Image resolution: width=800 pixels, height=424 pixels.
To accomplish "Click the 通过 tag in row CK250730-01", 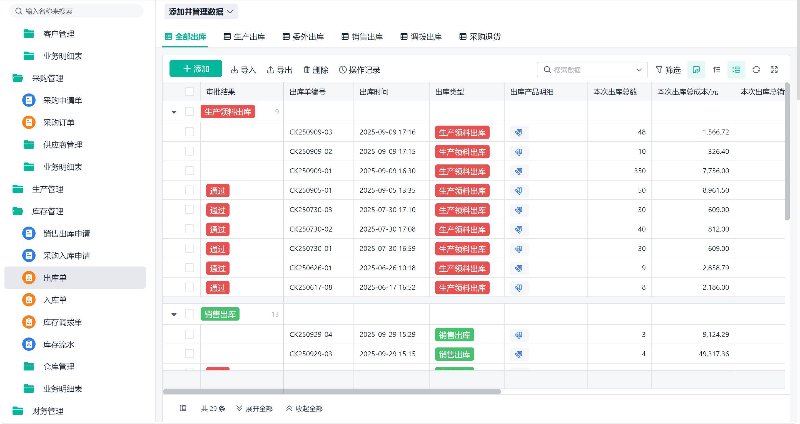I will coord(218,249).
